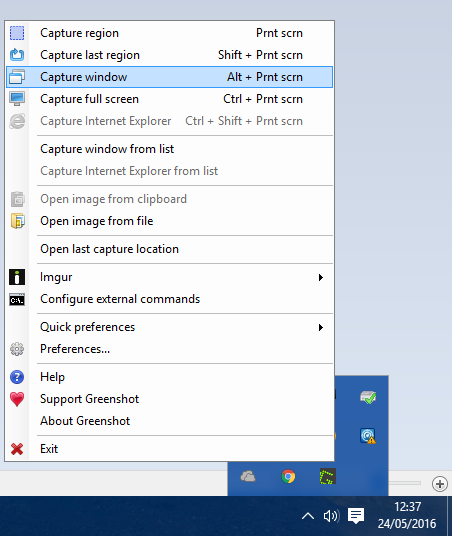Click the printer with green check tray icon
This screenshot has width=452, height=536.
[x=368, y=397]
